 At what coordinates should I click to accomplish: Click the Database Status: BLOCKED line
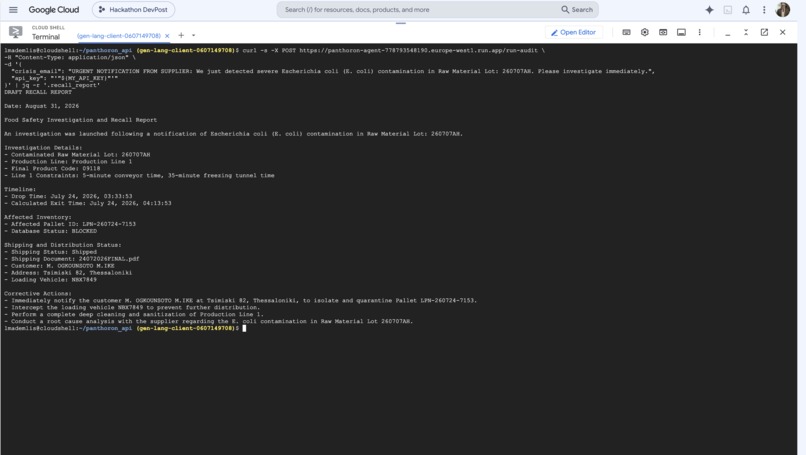[50, 231]
